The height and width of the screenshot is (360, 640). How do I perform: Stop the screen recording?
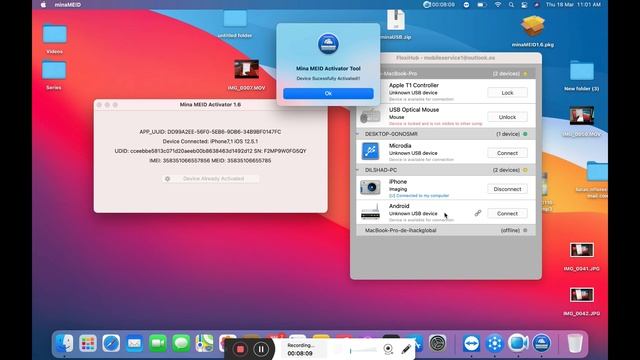240,349
